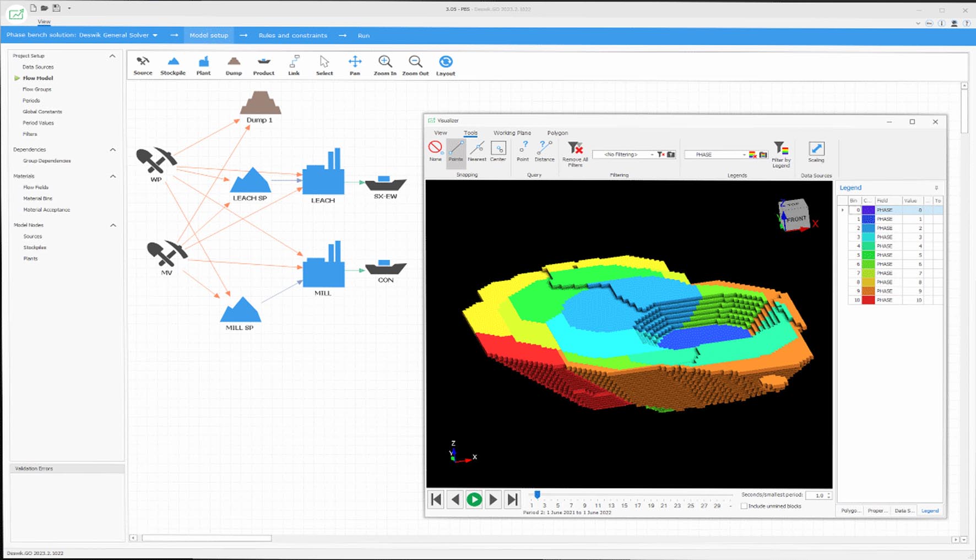Choose the Link tool in the toolbar
This screenshot has width=976, height=560.
[x=294, y=65]
